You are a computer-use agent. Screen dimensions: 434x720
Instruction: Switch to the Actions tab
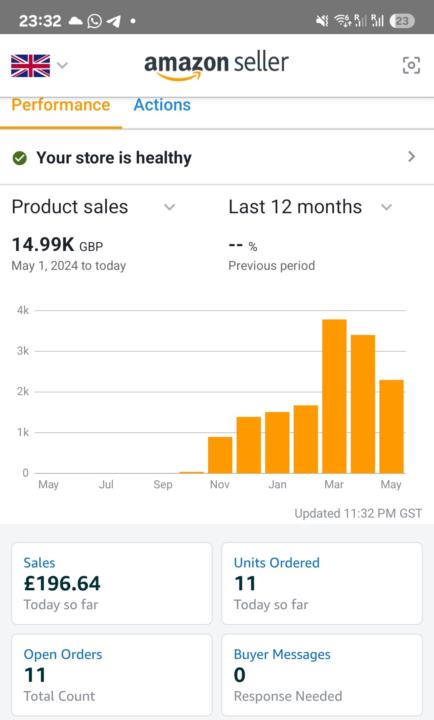coord(162,105)
